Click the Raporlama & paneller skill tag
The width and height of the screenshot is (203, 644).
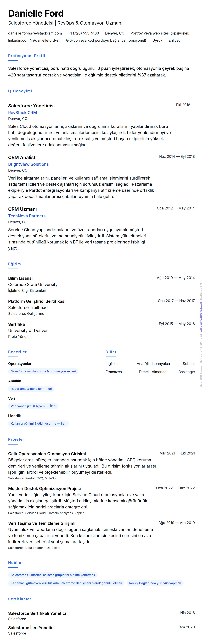31,389
